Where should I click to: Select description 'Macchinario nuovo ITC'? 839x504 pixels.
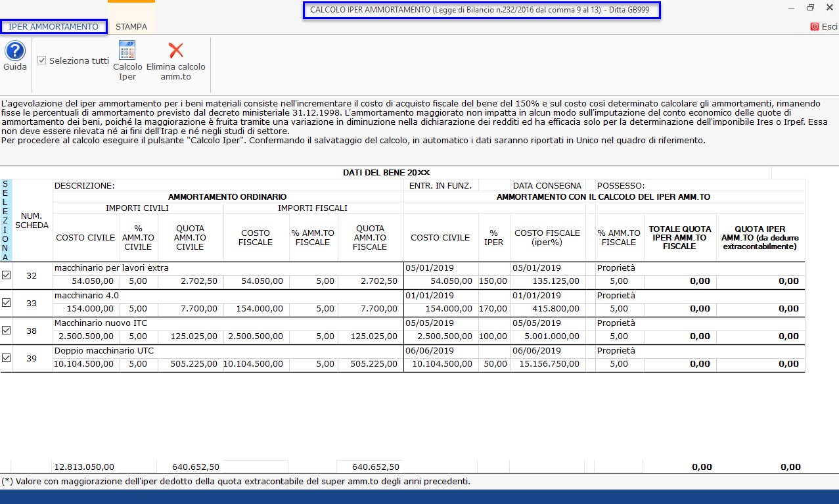tap(100, 323)
